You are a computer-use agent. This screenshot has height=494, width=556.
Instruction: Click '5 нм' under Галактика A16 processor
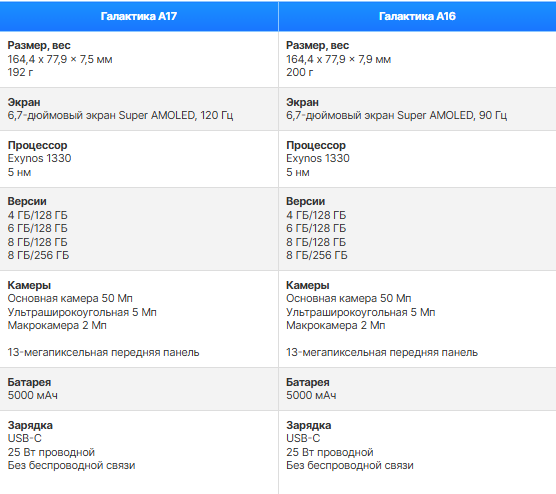298,172
